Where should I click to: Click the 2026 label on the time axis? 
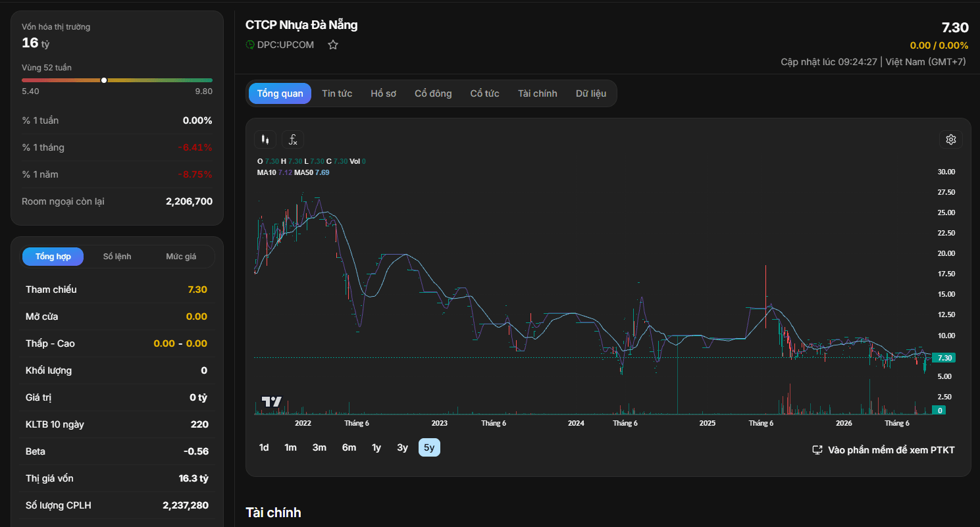pyautogui.click(x=844, y=423)
